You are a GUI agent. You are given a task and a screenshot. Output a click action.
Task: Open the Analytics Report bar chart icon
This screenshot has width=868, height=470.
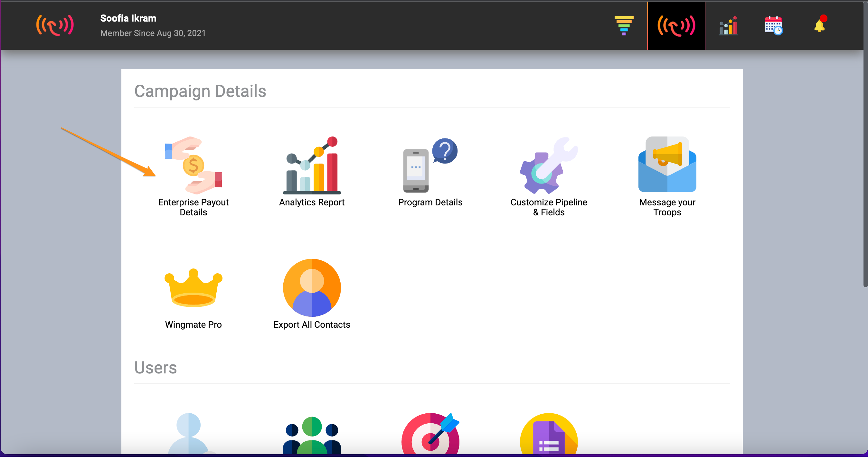click(x=312, y=165)
